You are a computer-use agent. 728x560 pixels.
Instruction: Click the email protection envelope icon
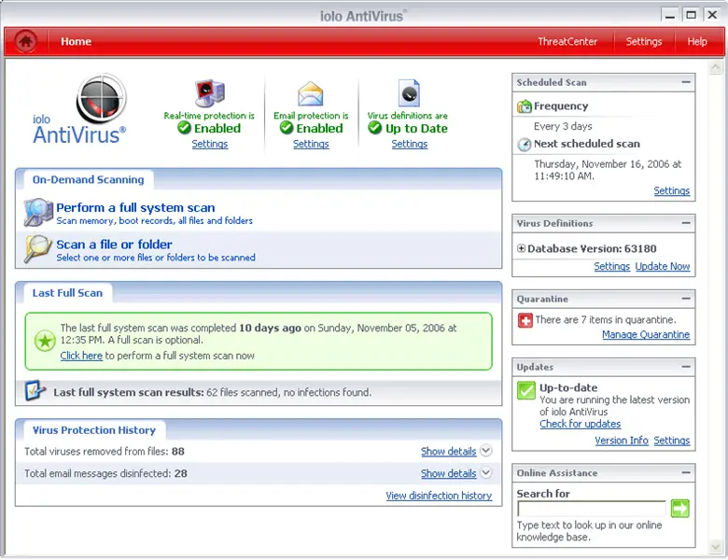(x=311, y=94)
